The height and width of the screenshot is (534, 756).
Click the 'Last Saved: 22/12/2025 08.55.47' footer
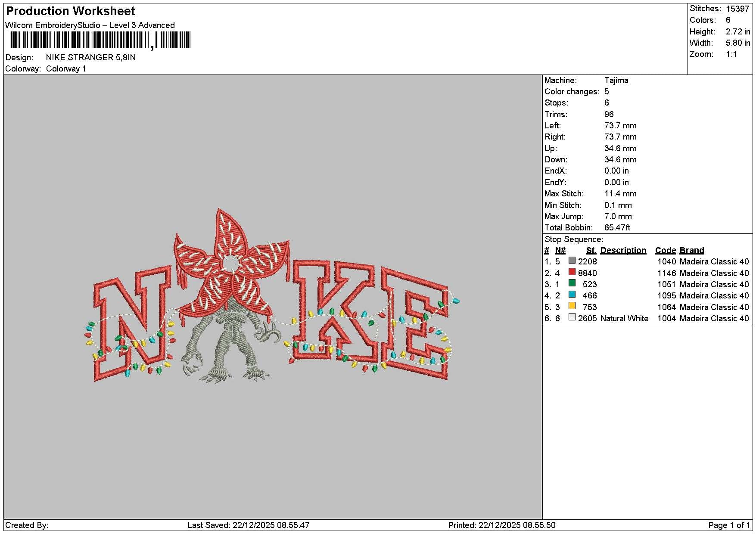249,525
